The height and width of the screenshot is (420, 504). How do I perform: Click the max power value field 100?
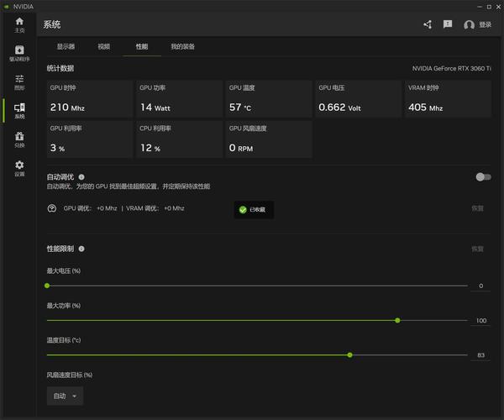tap(480, 320)
